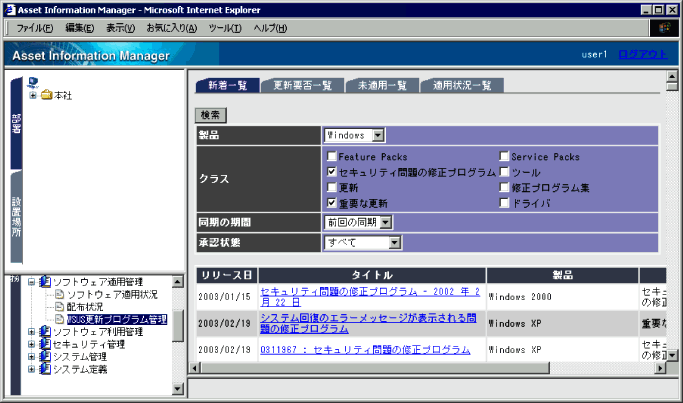The width and height of the screenshot is (683, 403).
Task: Click the タイトル column header
Action: 372,275
